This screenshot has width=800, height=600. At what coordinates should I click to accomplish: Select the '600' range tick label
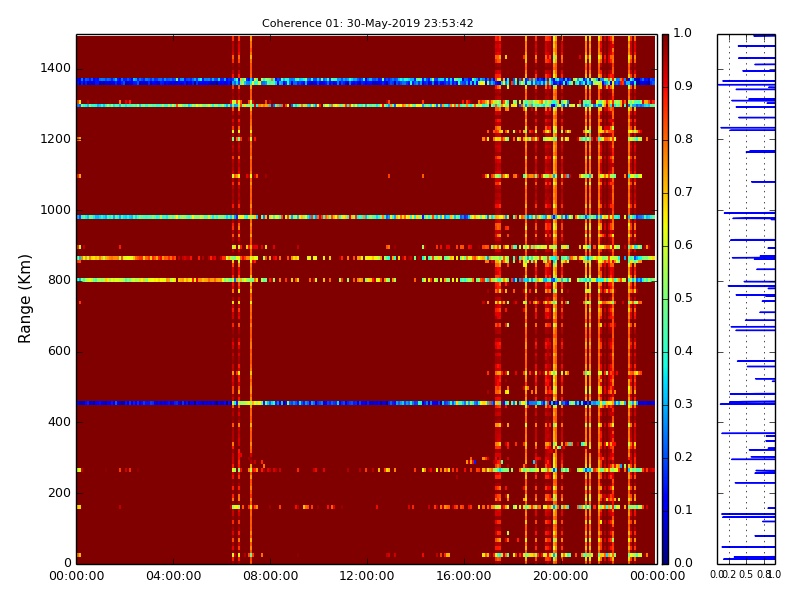pyautogui.click(x=60, y=351)
